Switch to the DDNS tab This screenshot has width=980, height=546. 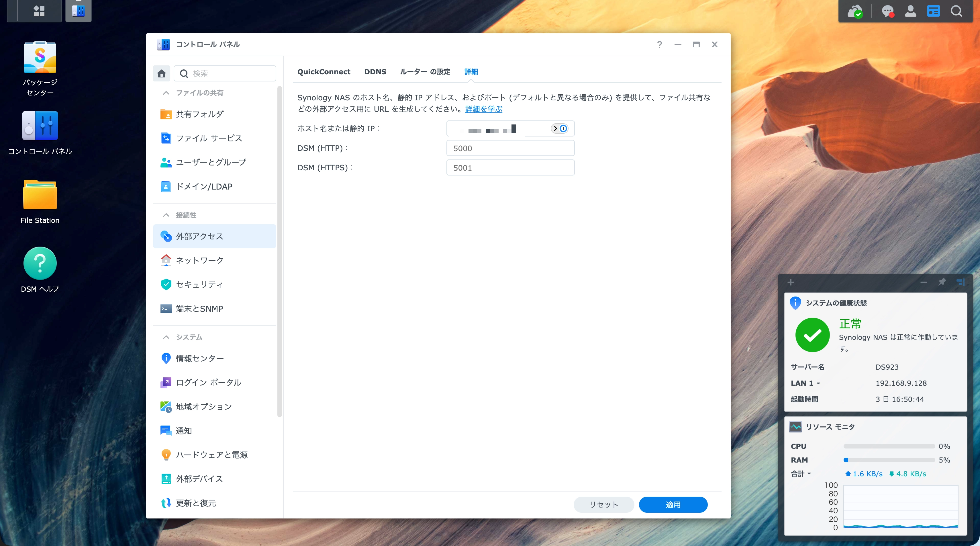(375, 72)
